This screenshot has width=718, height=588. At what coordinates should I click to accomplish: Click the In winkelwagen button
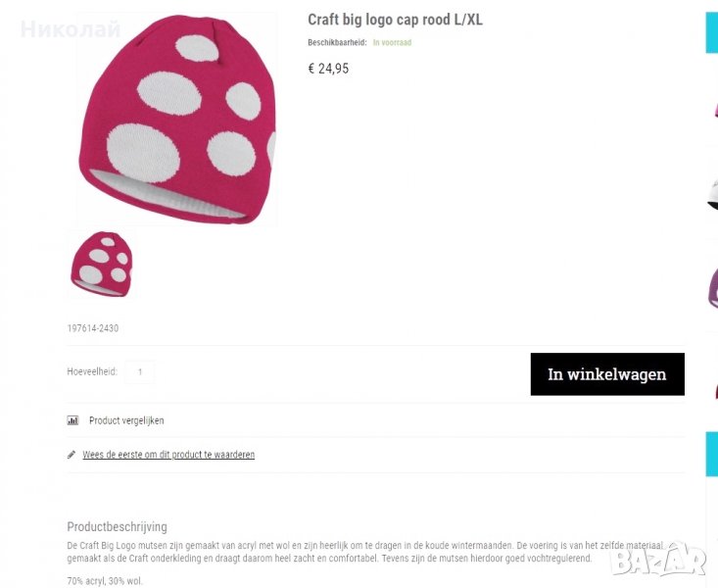pos(607,374)
